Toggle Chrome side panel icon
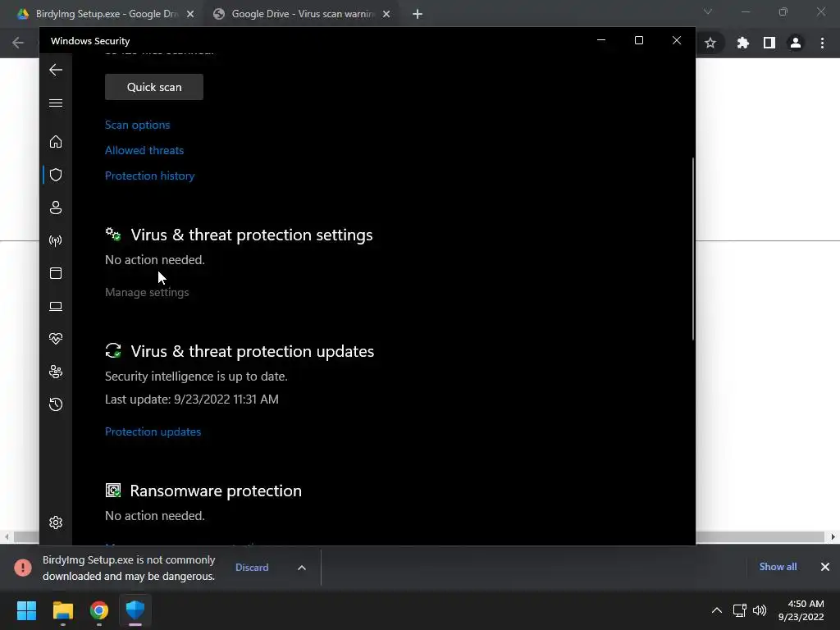Image resolution: width=840 pixels, height=630 pixels. [769, 43]
